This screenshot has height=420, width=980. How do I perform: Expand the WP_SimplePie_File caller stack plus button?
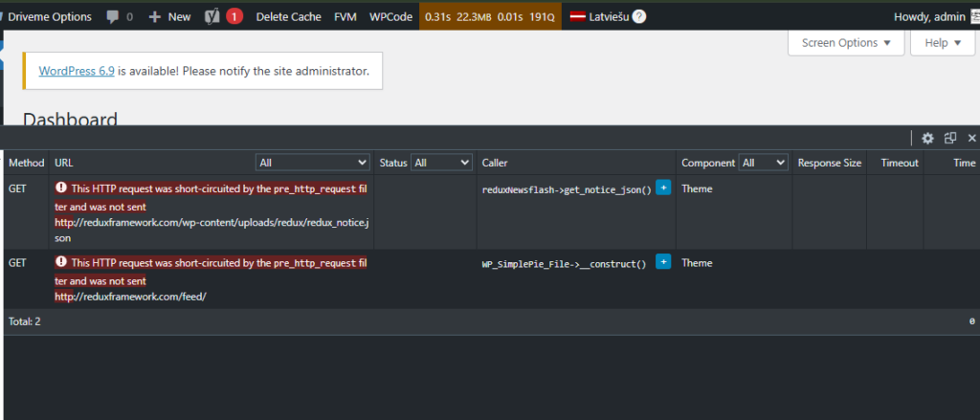(x=663, y=262)
